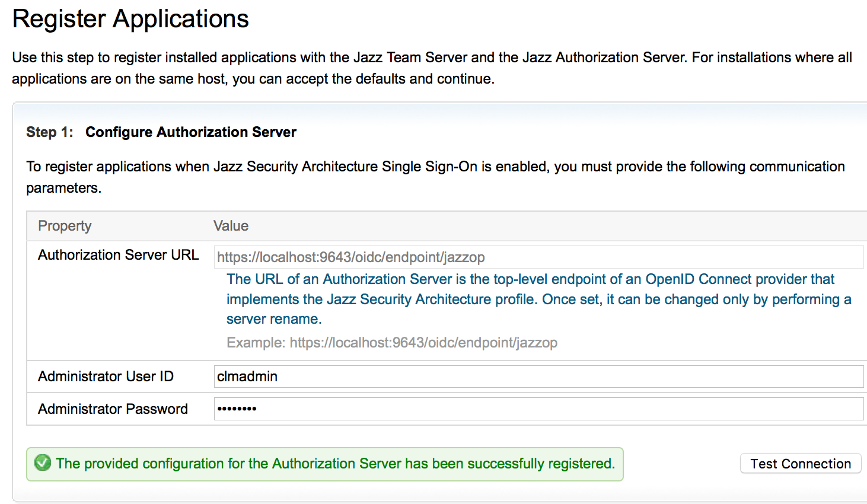The height and width of the screenshot is (504, 867).
Task: Click the blue Authorization Server URL description
Action: tap(539, 299)
